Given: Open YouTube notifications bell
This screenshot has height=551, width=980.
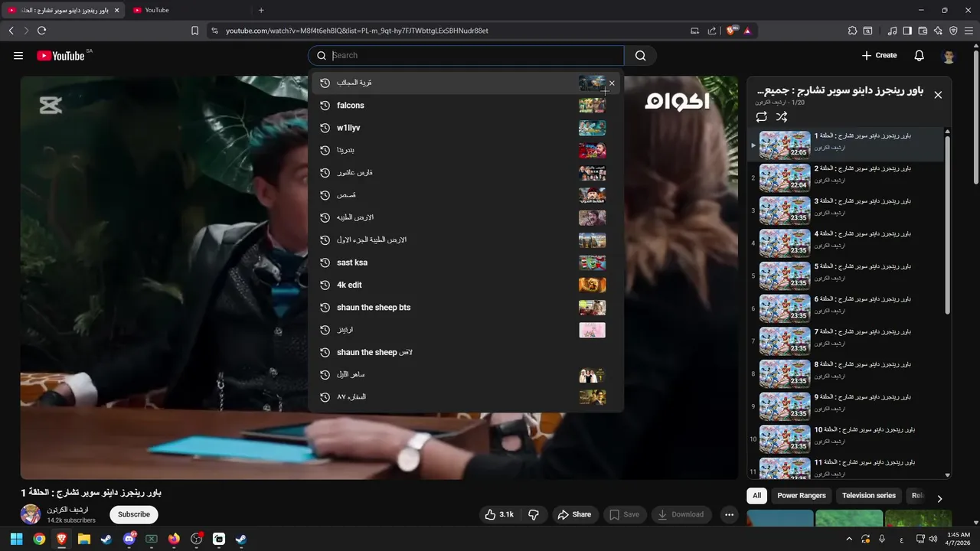Looking at the screenshot, I should pos(920,55).
